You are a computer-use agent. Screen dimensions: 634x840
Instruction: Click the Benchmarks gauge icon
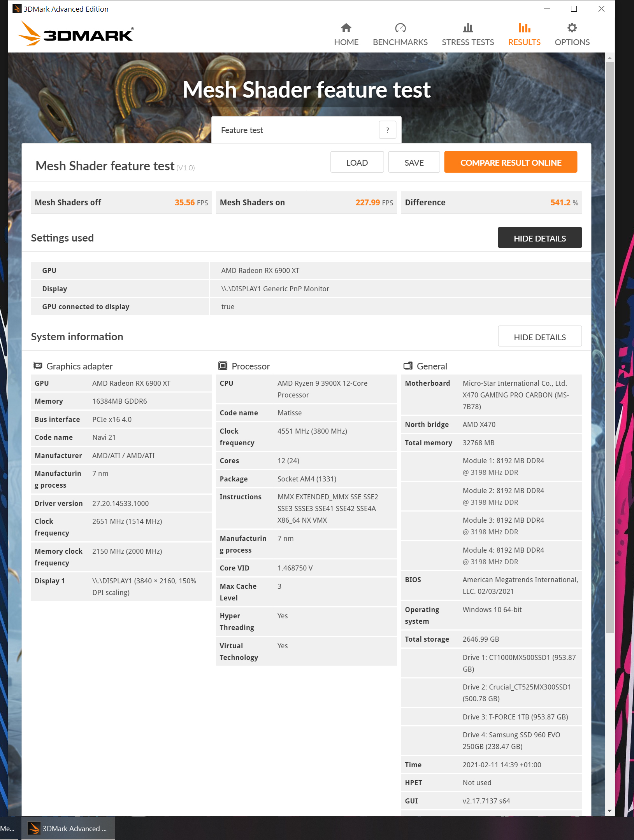click(x=400, y=28)
